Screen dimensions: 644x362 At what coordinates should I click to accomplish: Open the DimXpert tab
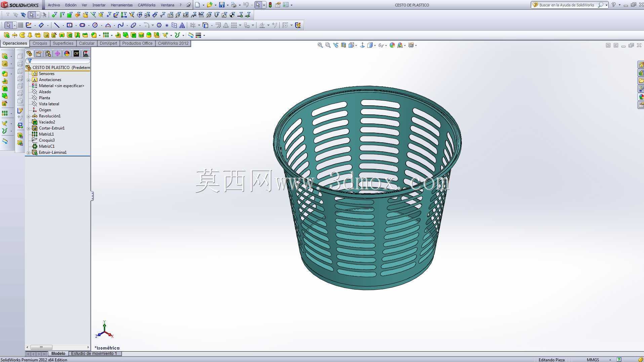(109, 43)
